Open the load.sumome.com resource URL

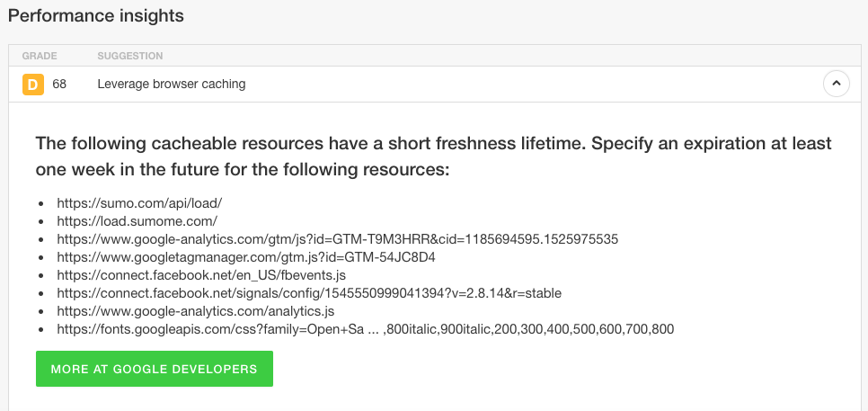tap(137, 221)
